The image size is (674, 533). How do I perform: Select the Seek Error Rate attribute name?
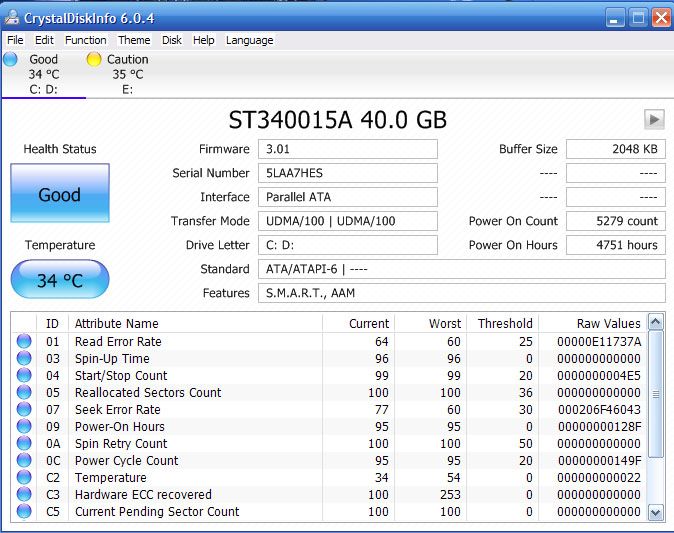pos(117,409)
